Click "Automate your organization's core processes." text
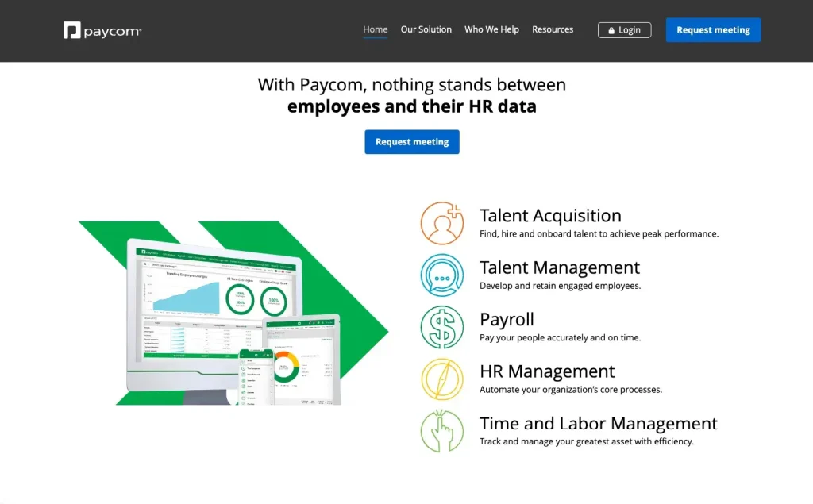Screen dimensions: 813x504 click(570, 390)
